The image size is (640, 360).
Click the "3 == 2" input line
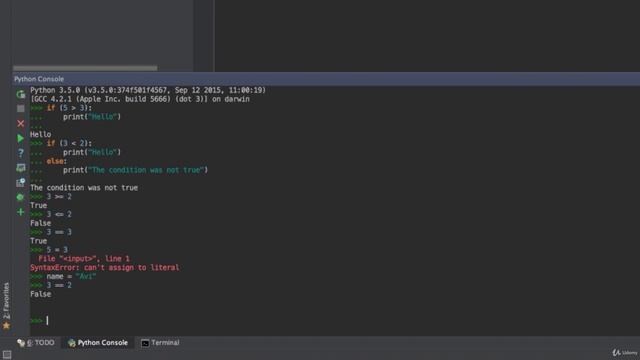(59, 285)
